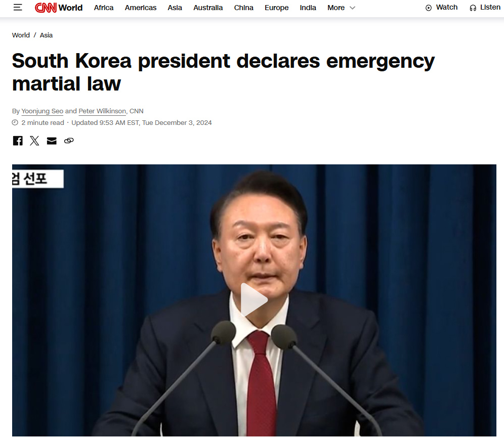Viewport: 504px width, 440px height.
Task: Click the CNN logo
Action: [x=46, y=8]
